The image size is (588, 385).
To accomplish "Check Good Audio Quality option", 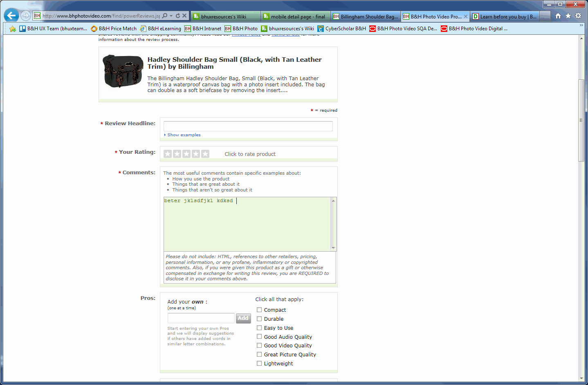I will pos(259,337).
